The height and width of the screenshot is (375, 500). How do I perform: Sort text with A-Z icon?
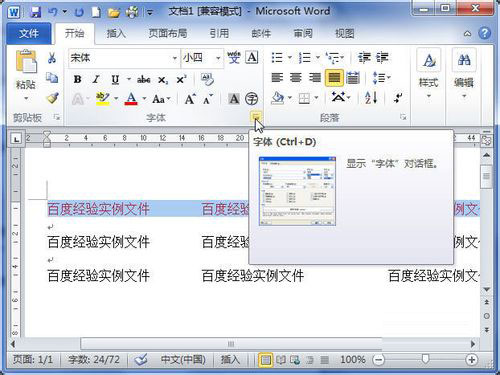pyautogui.click(x=371, y=98)
